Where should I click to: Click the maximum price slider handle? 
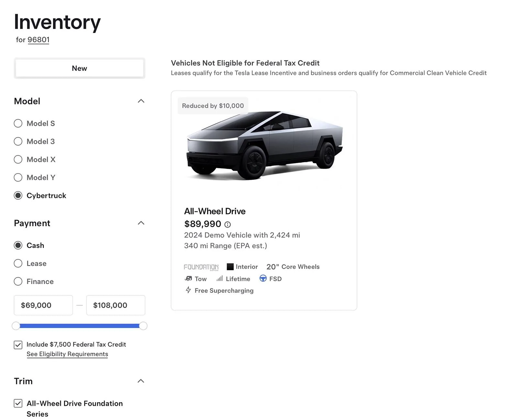click(x=143, y=326)
